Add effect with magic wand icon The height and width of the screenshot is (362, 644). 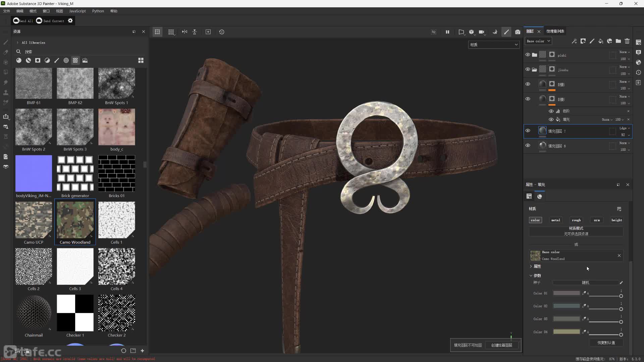tap(574, 41)
